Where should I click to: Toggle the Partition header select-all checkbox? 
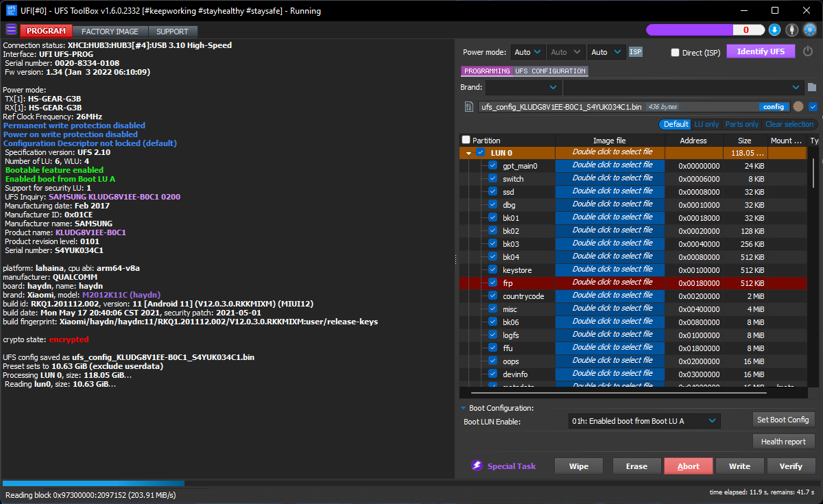coord(466,140)
